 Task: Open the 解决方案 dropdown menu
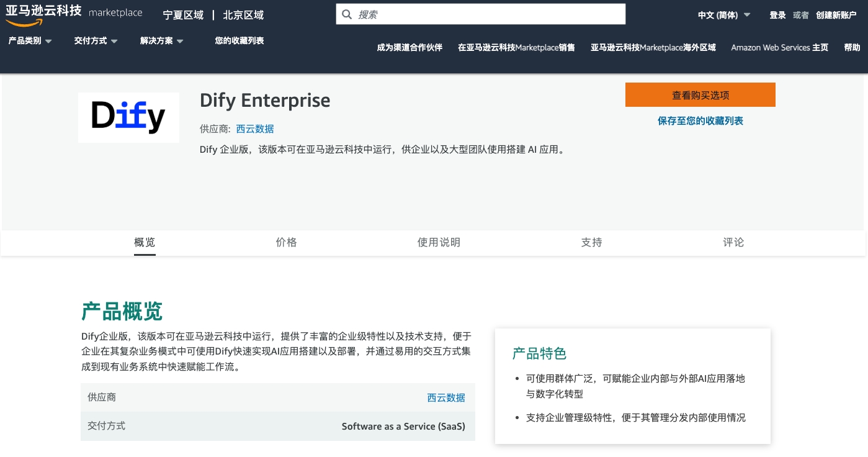pyautogui.click(x=161, y=41)
